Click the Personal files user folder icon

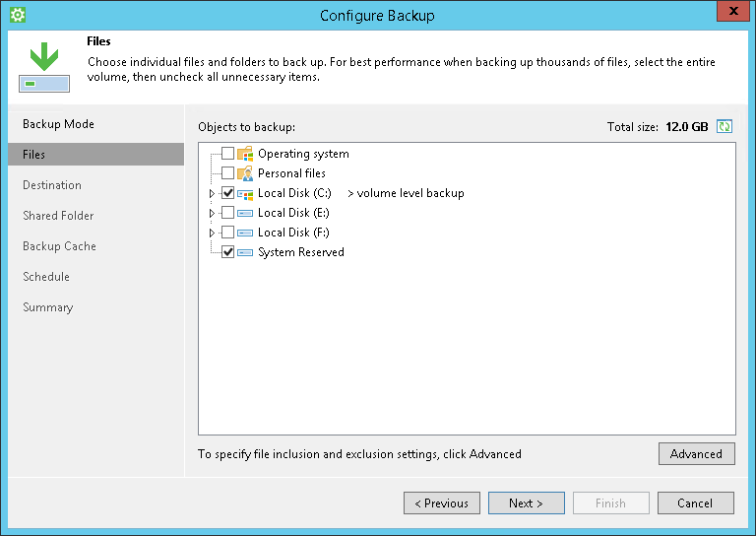(x=245, y=173)
